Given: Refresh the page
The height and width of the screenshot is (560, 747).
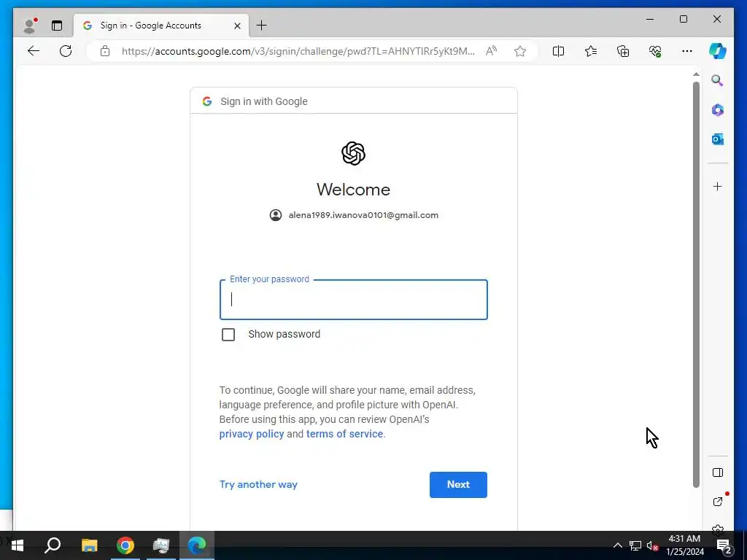Looking at the screenshot, I should coord(66,51).
